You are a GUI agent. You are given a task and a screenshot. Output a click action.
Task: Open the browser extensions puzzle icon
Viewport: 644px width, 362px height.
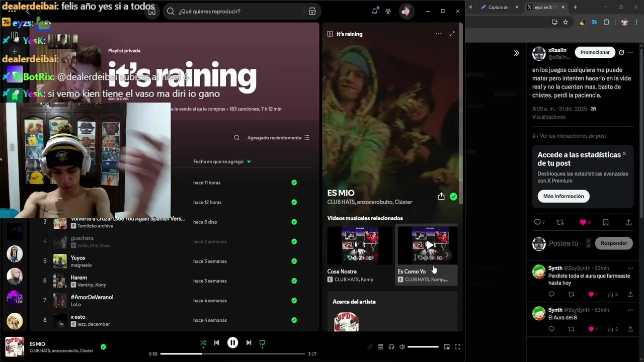[x=606, y=22]
